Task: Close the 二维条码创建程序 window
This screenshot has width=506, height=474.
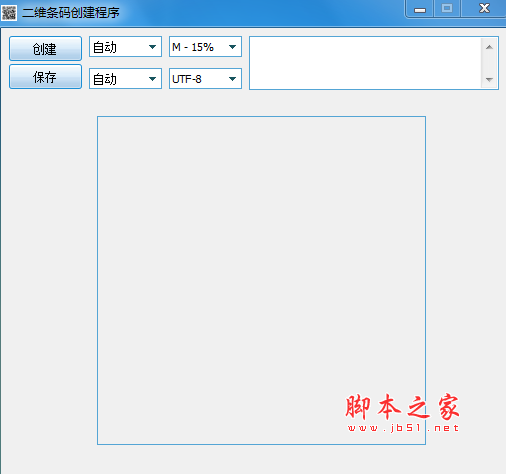Action: pos(484,8)
